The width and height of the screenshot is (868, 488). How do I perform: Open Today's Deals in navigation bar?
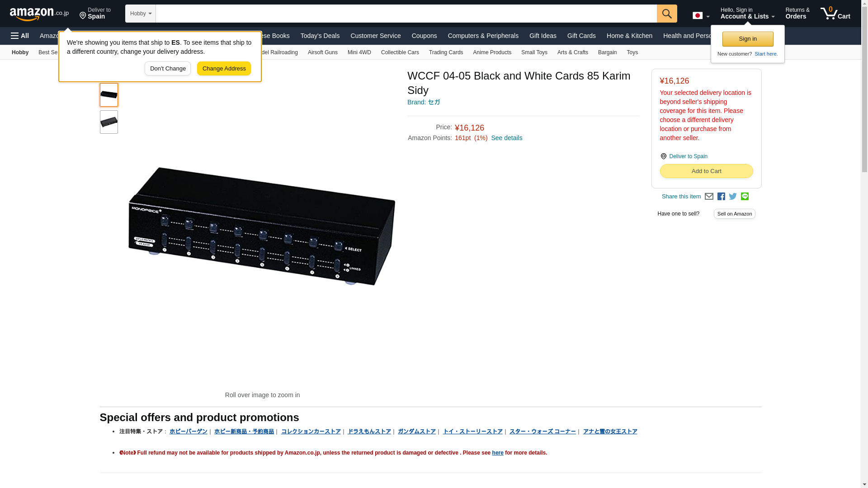click(x=320, y=36)
